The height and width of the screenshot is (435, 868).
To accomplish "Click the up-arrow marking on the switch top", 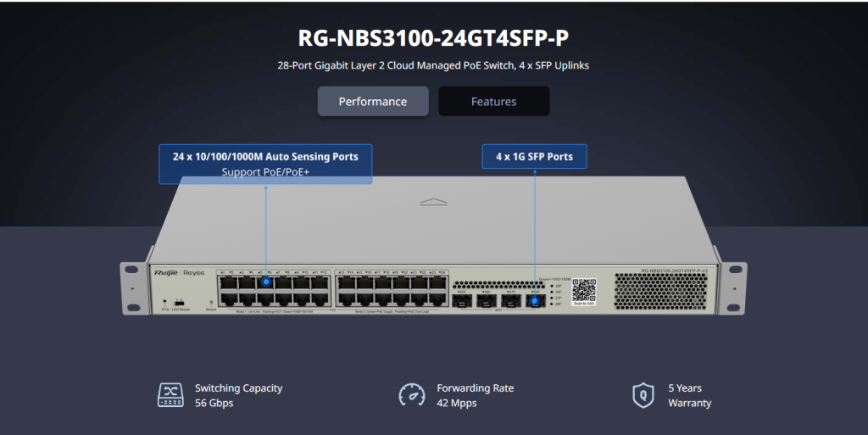I will pos(433,202).
